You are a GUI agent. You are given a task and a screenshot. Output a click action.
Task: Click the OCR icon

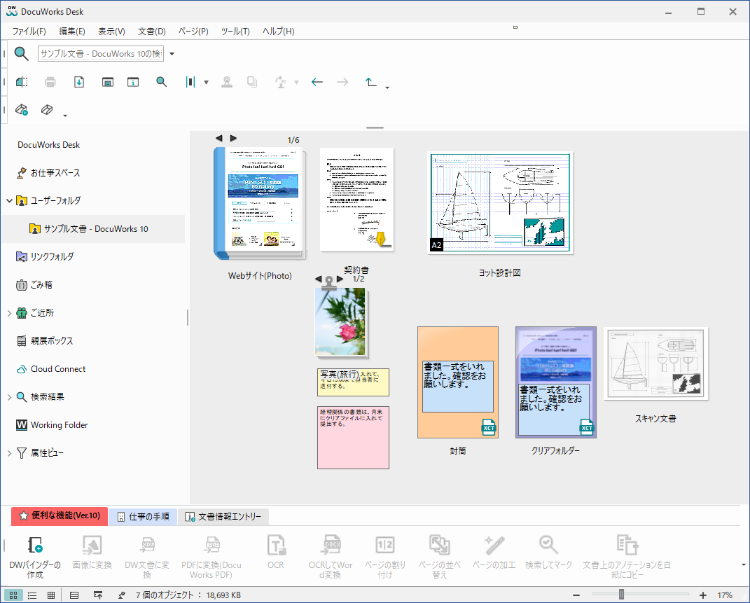[x=276, y=545]
